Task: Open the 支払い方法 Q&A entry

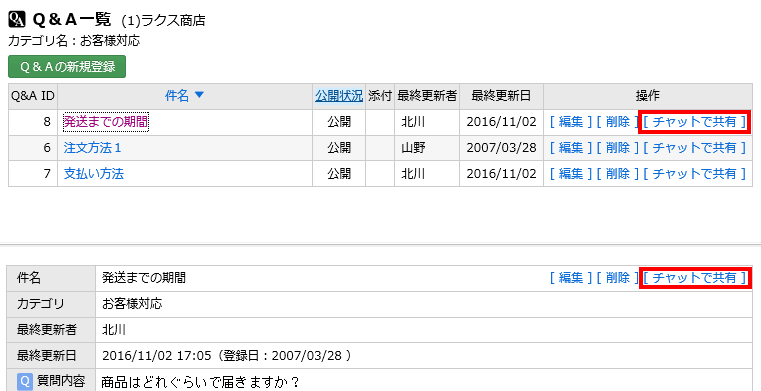Action: pos(94,173)
